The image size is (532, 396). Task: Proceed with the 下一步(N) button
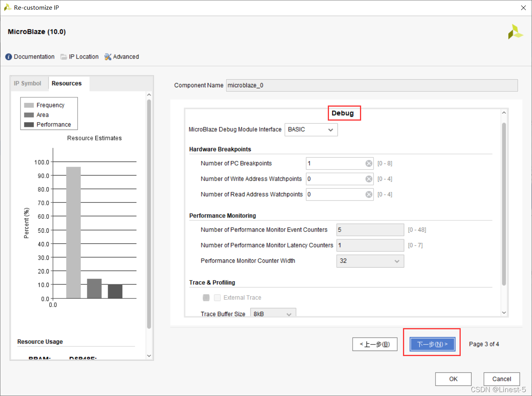pyautogui.click(x=432, y=344)
